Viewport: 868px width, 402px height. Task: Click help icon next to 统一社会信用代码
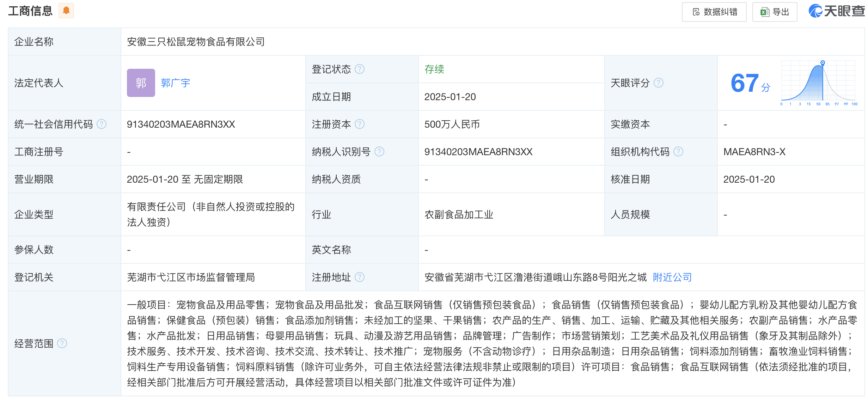(102, 124)
